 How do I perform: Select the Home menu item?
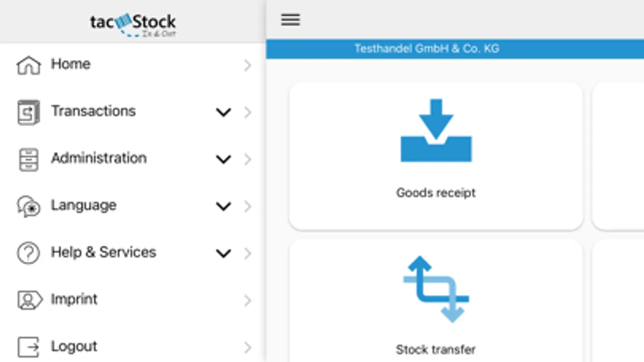(x=71, y=64)
